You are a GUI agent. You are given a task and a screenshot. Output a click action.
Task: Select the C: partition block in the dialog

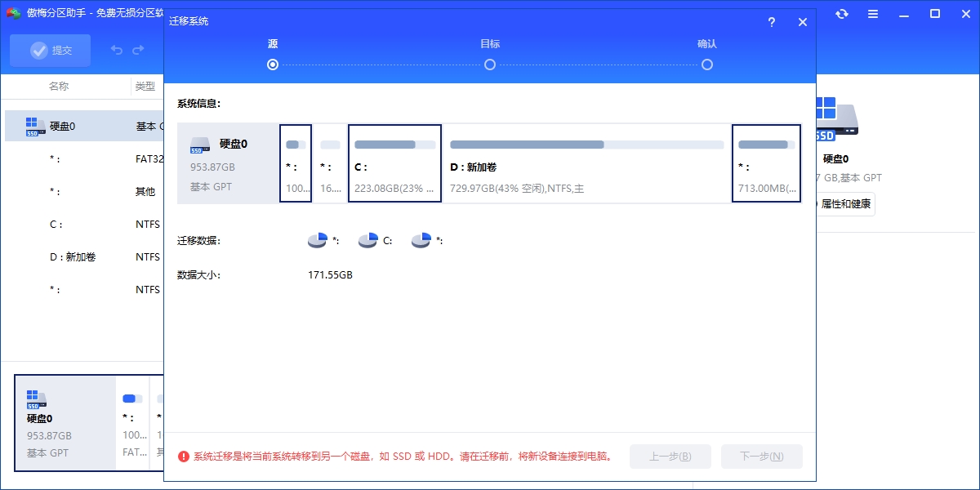coord(394,163)
